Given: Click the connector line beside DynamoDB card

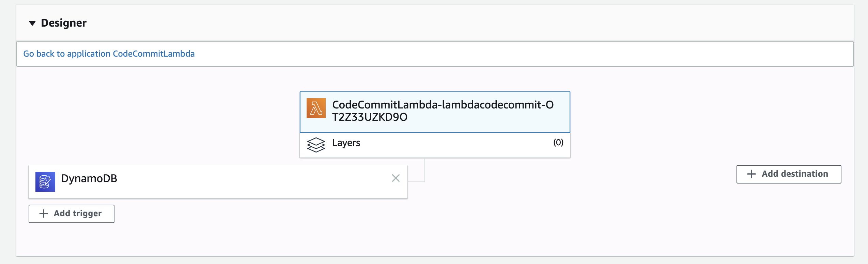Looking at the screenshot, I should click(424, 171).
